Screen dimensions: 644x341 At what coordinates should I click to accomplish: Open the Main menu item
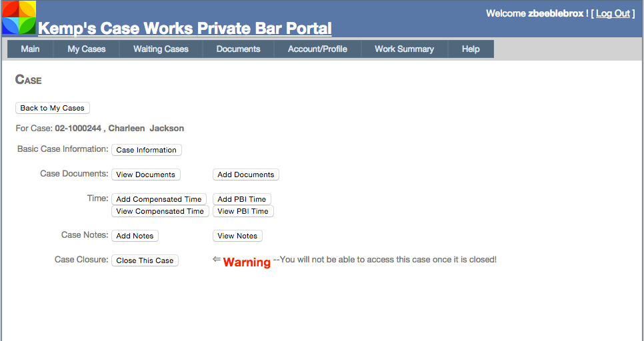30,49
